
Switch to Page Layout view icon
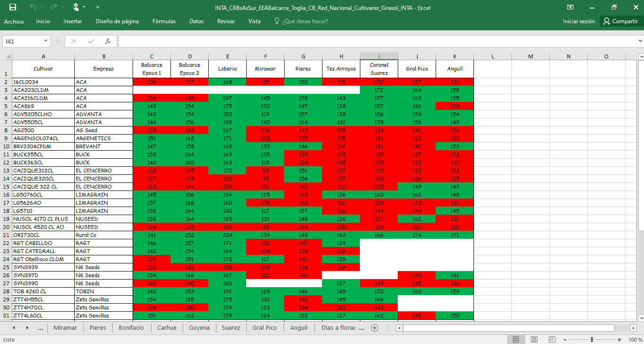(x=534, y=340)
